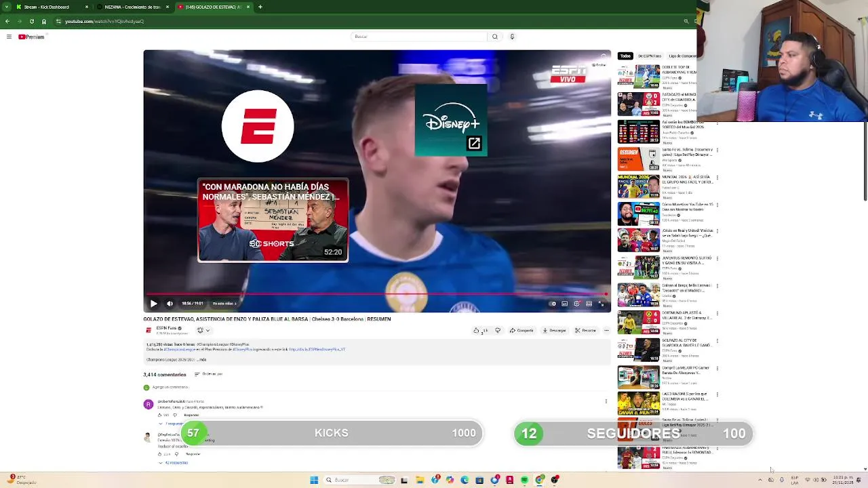Click the Recortar clip button
868x488 pixels.
point(585,331)
